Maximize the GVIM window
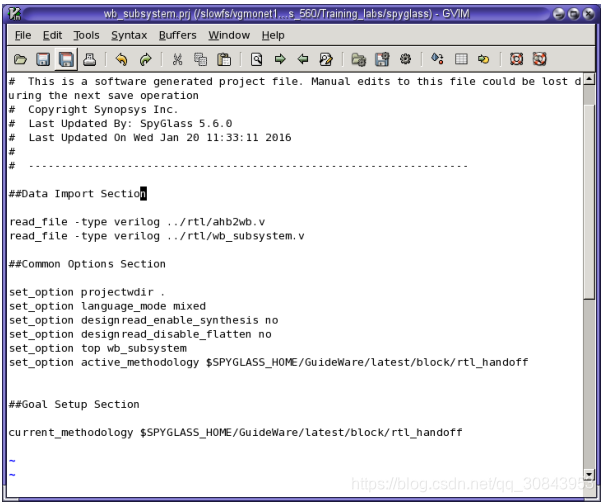The width and height of the screenshot is (604, 502). pos(574,14)
